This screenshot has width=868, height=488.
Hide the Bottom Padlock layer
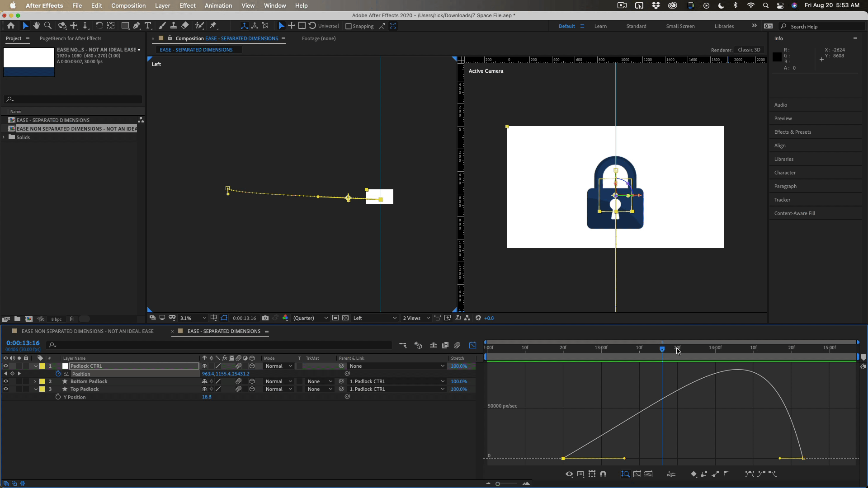click(5, 381)
